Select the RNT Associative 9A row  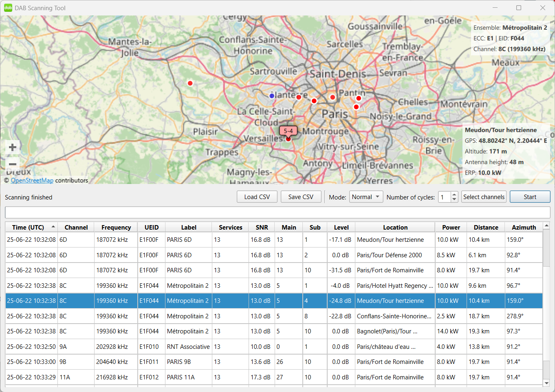coord(274,347)
